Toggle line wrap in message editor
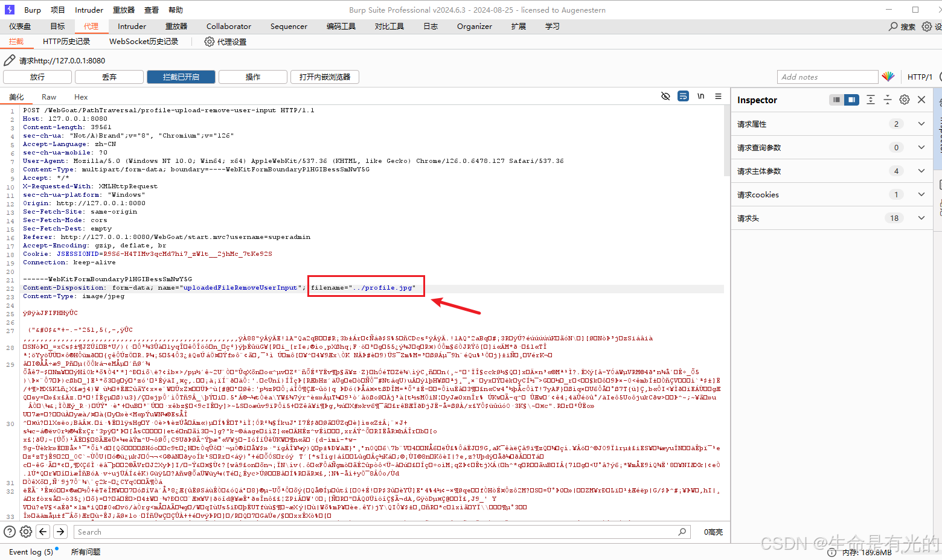942x560 pixels. tap(683, 97)
